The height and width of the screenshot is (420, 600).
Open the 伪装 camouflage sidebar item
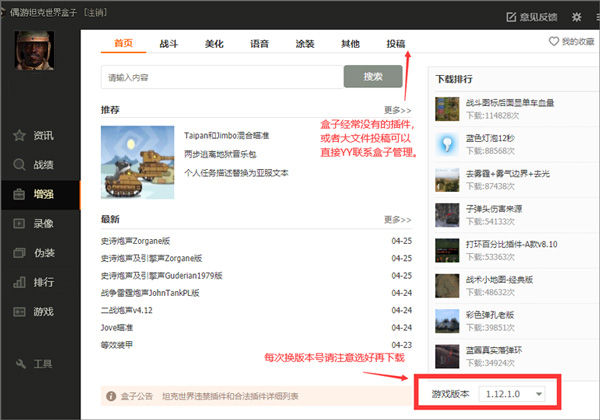(36, 253)
